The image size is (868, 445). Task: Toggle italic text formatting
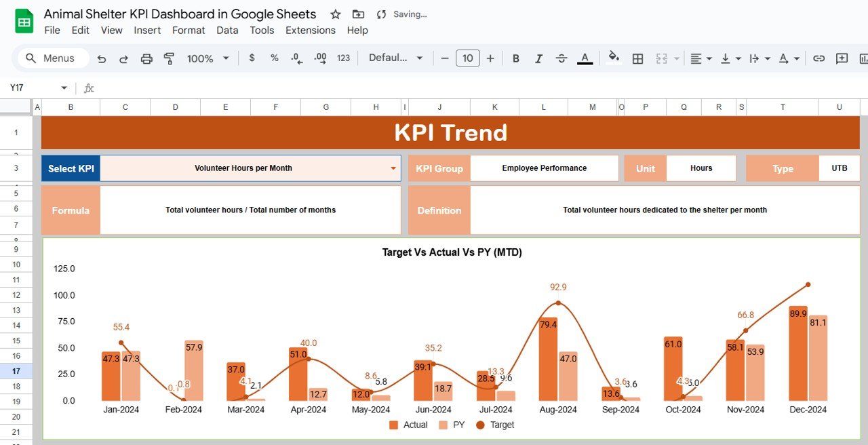point(538,58)
